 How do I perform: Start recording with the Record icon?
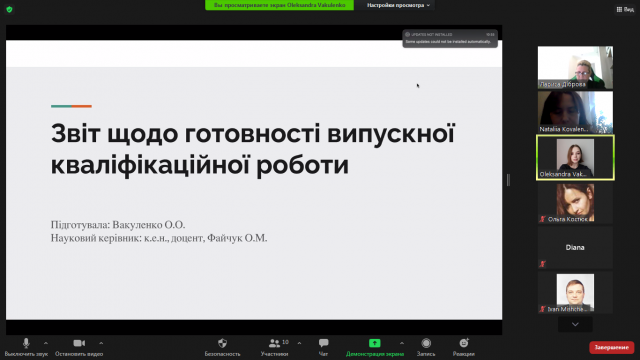pos(426,343)
